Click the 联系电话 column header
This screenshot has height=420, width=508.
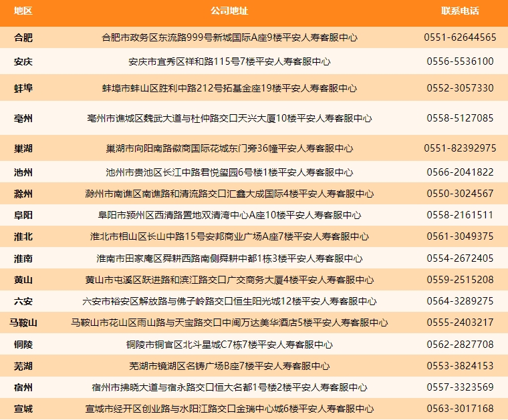pyautogui.click(x=460, y=11)
